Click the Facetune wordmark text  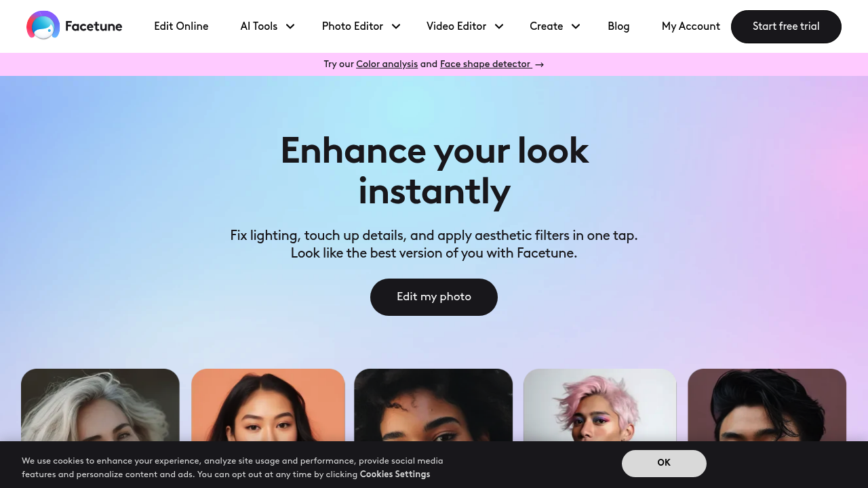(94, 26)
